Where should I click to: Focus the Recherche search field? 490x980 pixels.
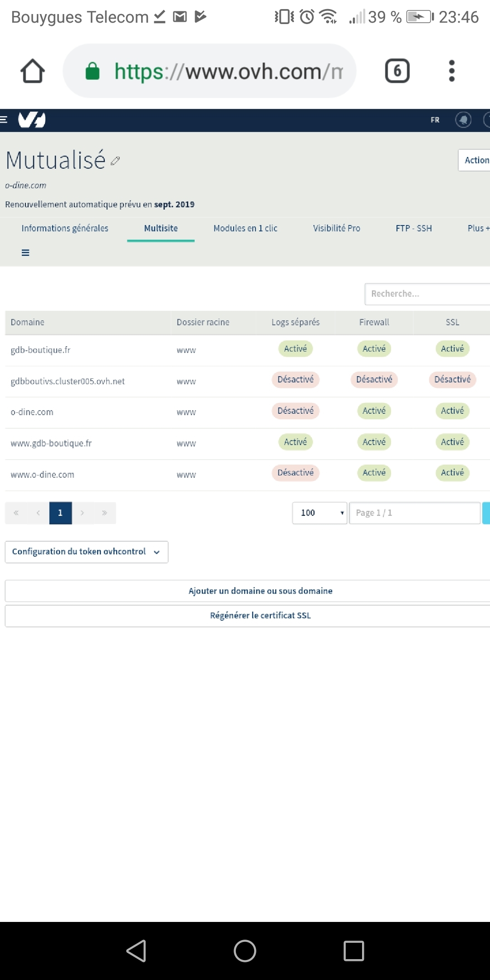click(x=426, y=294)
